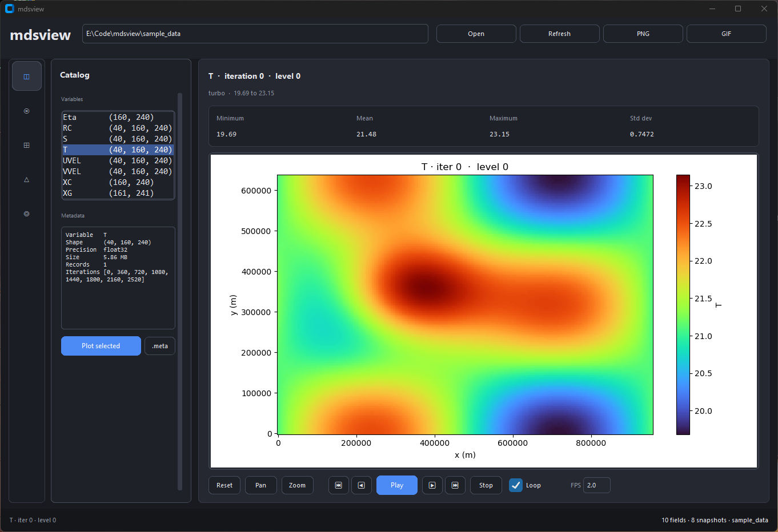Select variable XG in list

click(x=118, y=193)
